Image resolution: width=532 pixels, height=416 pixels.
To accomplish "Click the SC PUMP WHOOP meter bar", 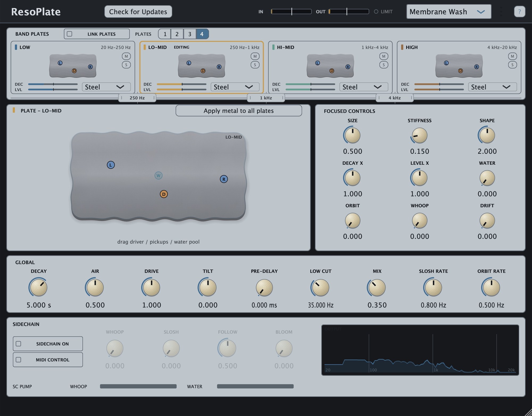I will (138, 386).
